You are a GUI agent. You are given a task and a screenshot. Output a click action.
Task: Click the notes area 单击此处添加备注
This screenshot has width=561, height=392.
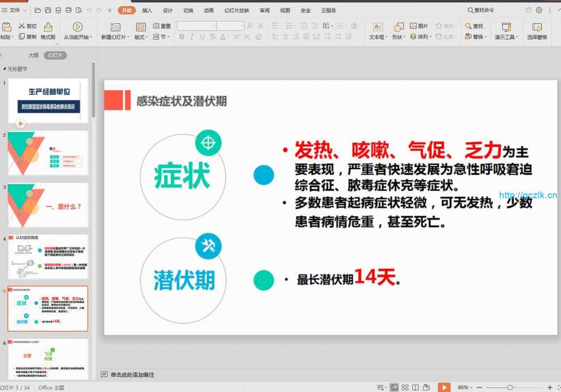(132, 374)
